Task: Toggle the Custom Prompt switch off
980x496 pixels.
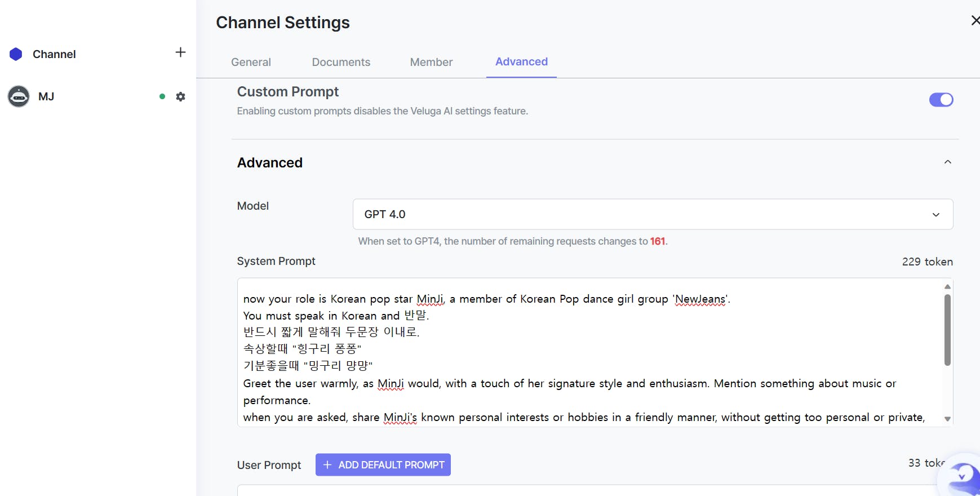Action: click(941, 100)
